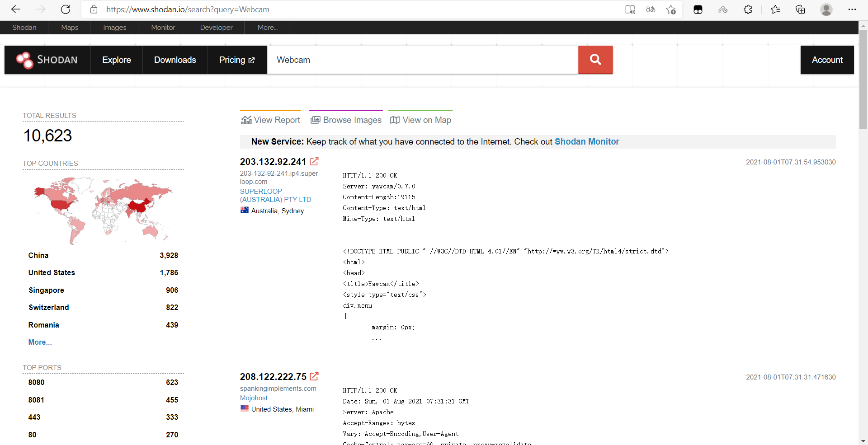Click the vertical page scrollbar

pyautogui.click(x=863, y=79)
